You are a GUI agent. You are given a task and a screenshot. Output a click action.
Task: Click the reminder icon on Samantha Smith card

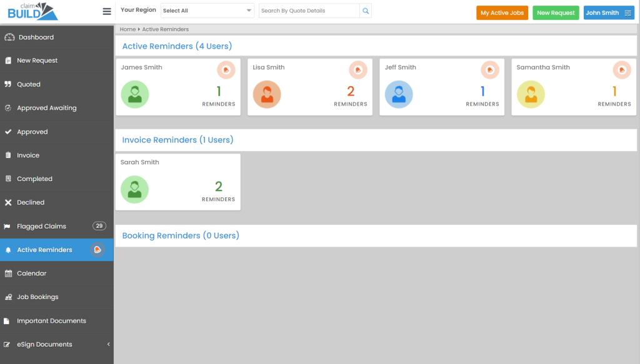coord(621,70)
